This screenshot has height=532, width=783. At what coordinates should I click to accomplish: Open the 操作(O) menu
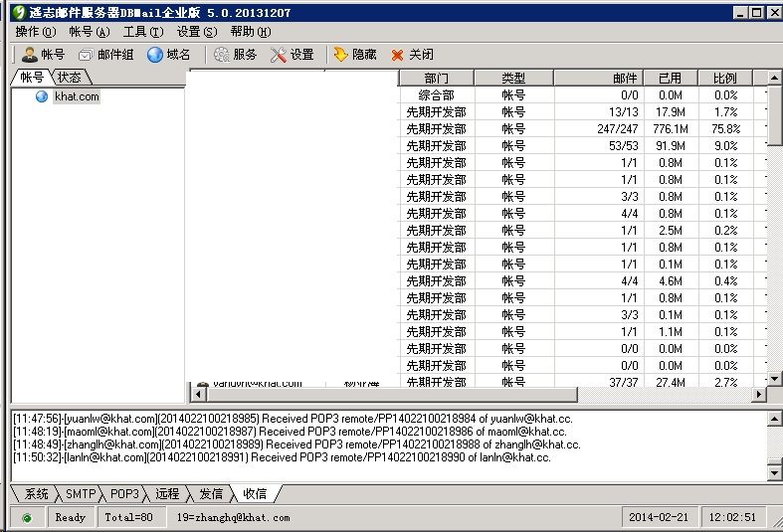[36, 32]
